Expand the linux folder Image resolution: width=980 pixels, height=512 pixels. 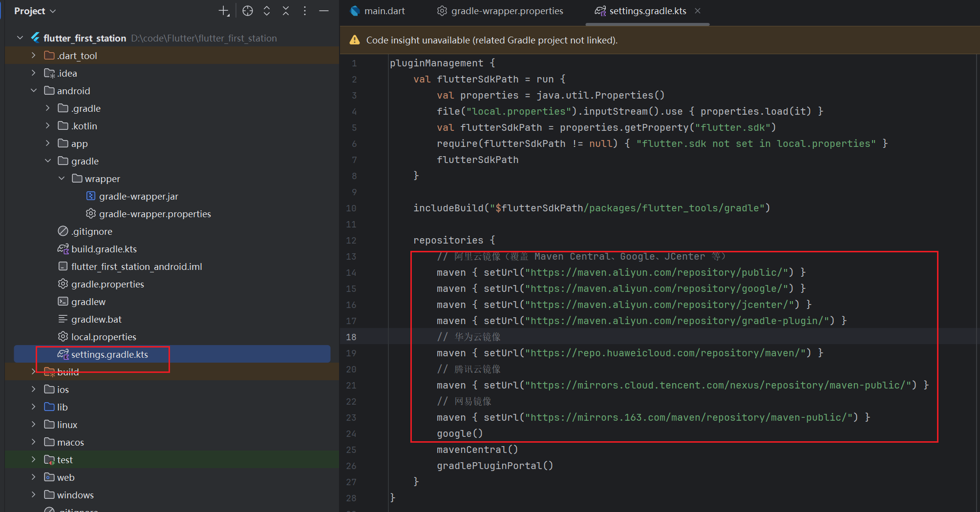pyautogui.click(x=33, y=424)
